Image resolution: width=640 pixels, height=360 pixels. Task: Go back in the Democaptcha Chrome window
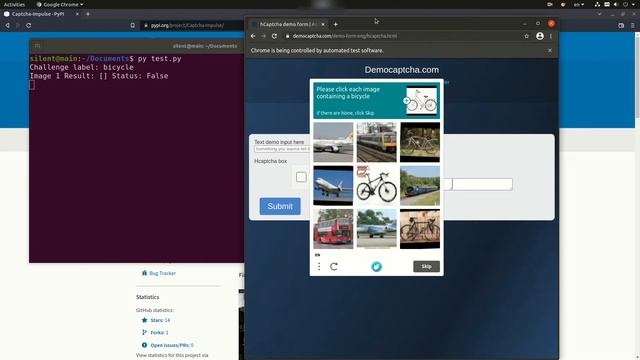click(253, 36)
